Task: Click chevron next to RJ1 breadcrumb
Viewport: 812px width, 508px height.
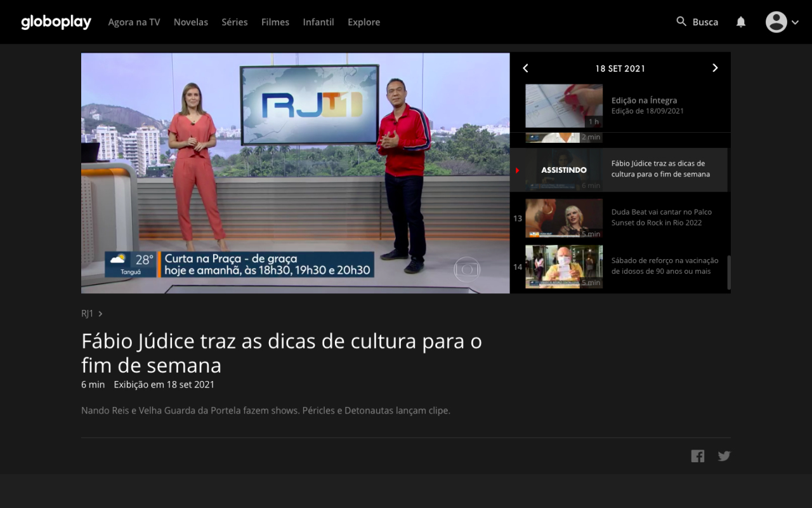Action: point(101,314)
